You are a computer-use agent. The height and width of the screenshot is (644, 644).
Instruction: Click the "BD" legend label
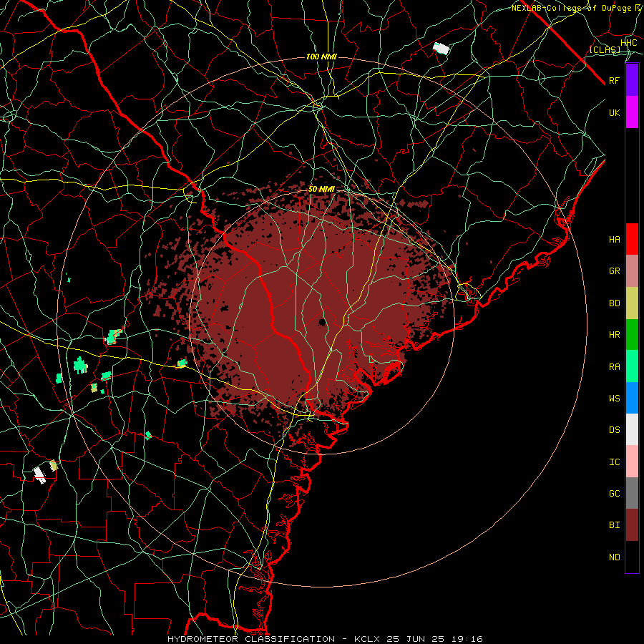[x=614, y=303]
